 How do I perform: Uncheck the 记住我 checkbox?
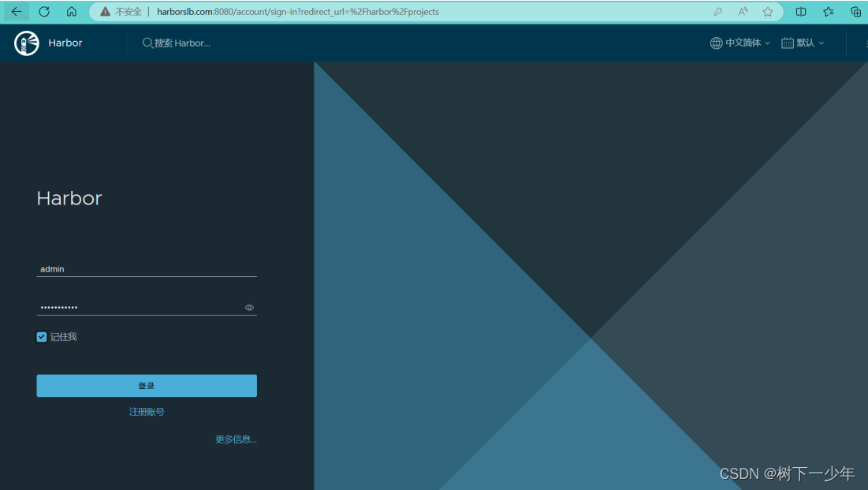[x=42, y=336]
